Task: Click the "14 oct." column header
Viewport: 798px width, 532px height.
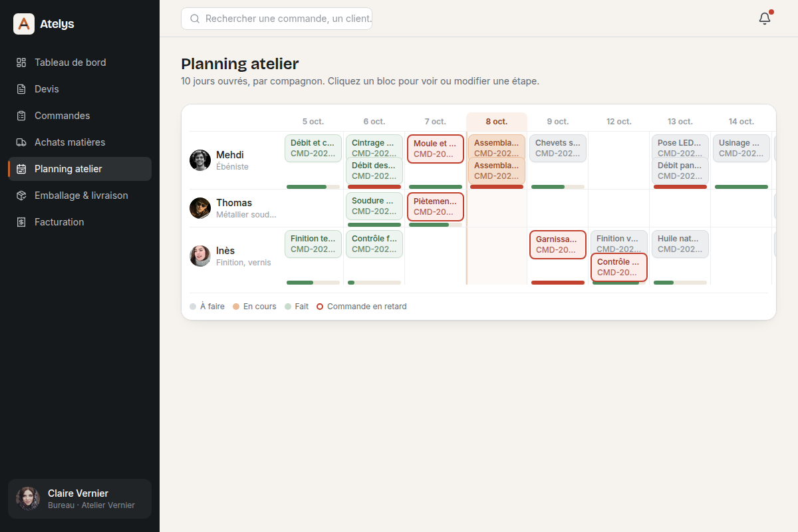Action: (741, 122)
